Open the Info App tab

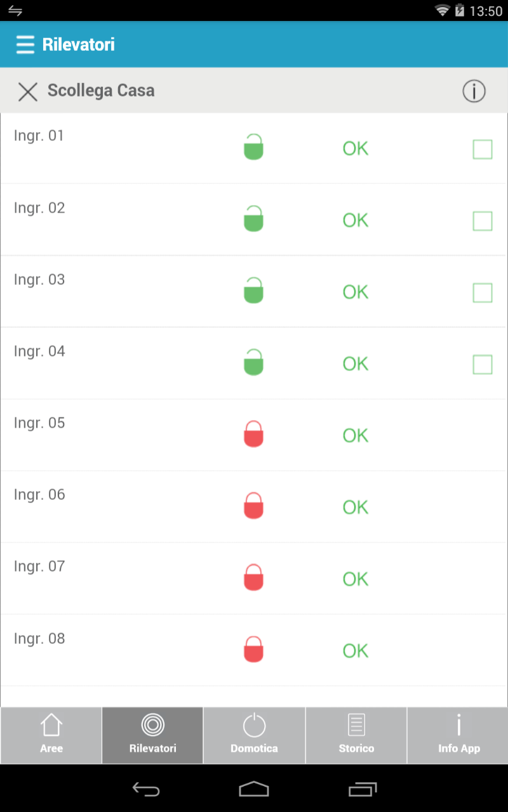click(x=458, y=735)
